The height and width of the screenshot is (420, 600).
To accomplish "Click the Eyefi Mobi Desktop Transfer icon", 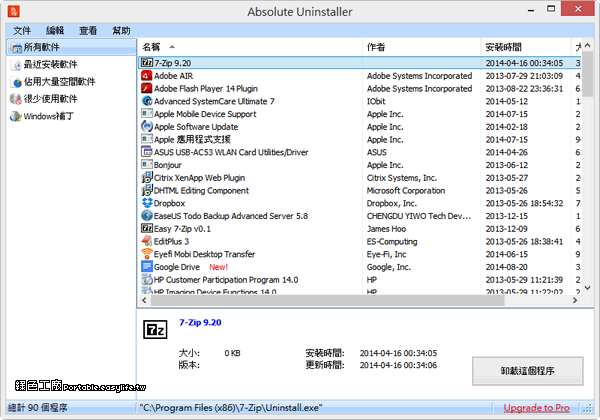I will 147,254.
